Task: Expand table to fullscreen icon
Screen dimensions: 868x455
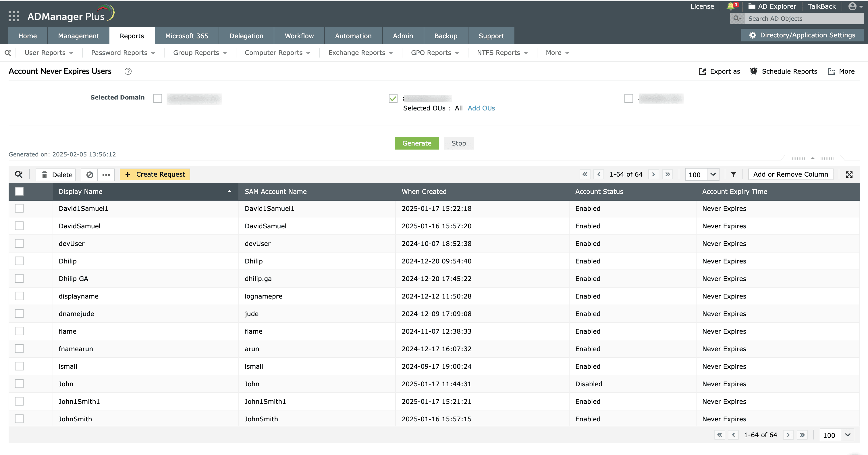Action: pyautogui.click(x=849, y=174)
